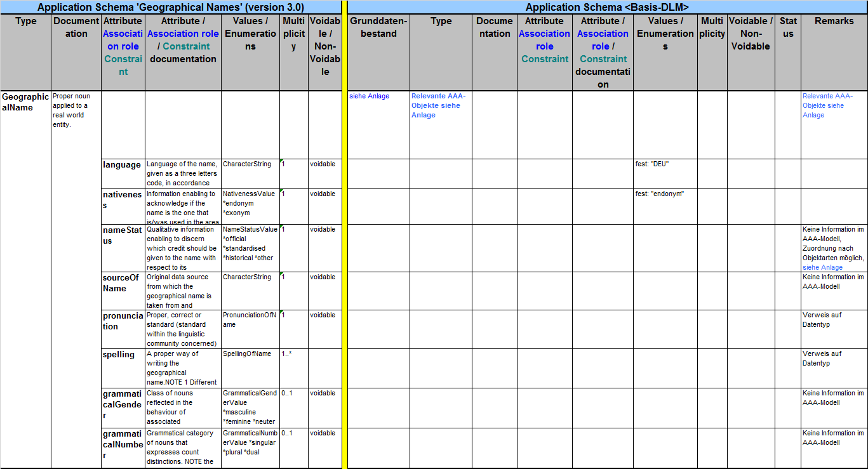868x469 pixels.
Task: Click the fest: "endonym" value cell
Action: (665, 206)
